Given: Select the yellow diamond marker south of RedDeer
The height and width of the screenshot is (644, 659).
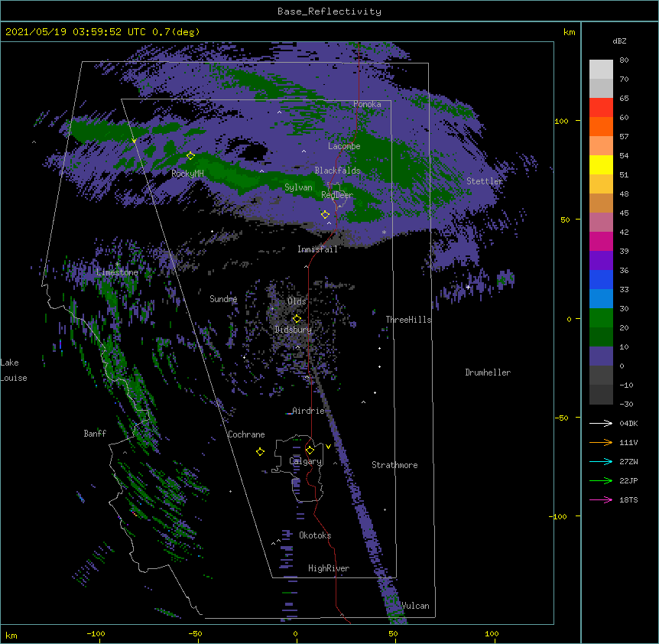Looking at the screenshot, I should (x=325, y=214).
